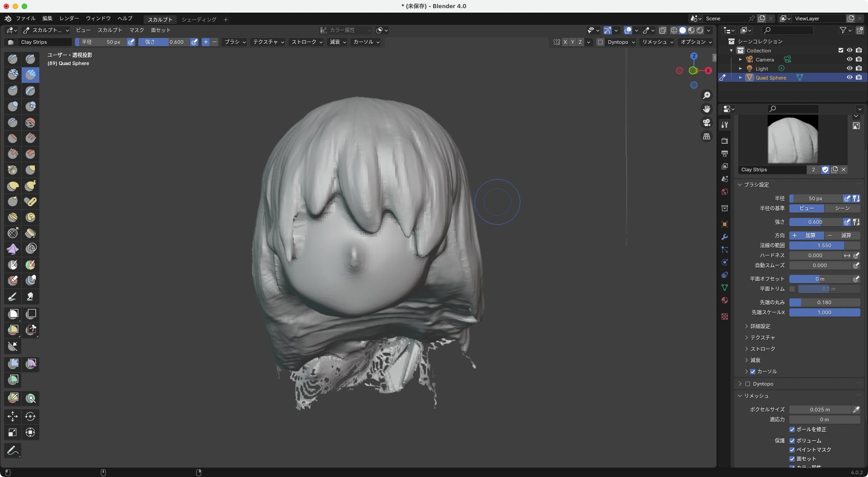This screenshot has width=868, height=477.
Task: Expand the Quad Sphere outliner row
Action: (740, 78)
